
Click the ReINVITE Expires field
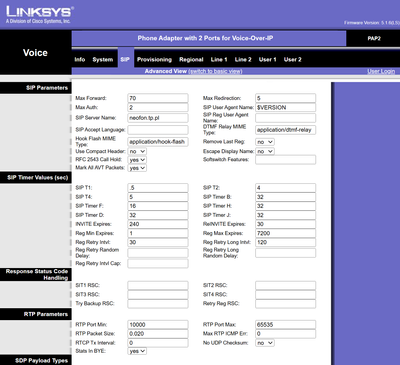(x=286, y=224)
